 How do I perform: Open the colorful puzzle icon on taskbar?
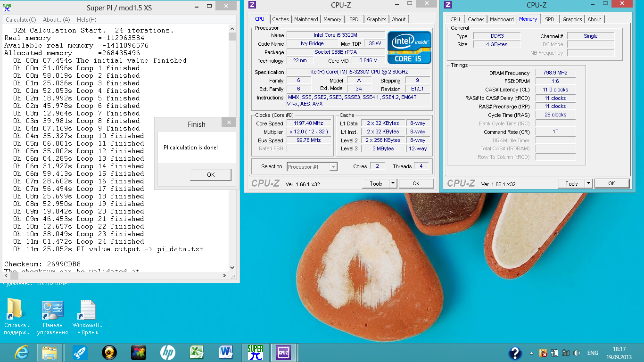coord(139,353)
